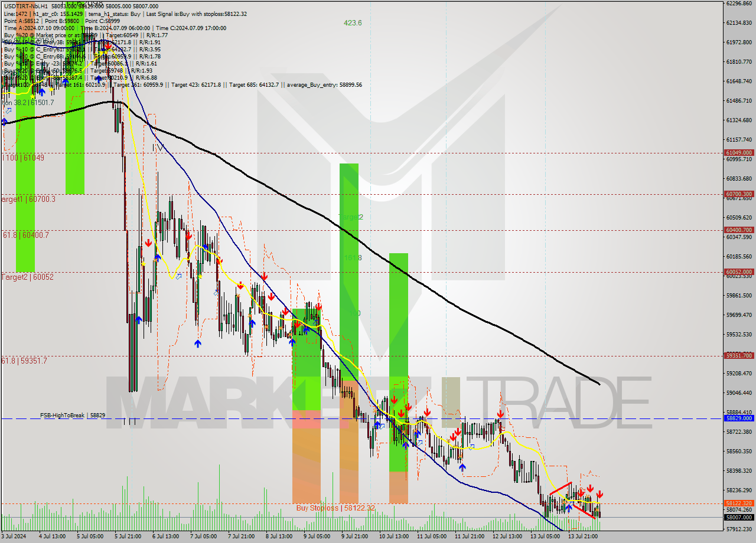Select the Target2 | 60052 level label

click(28, 277)
